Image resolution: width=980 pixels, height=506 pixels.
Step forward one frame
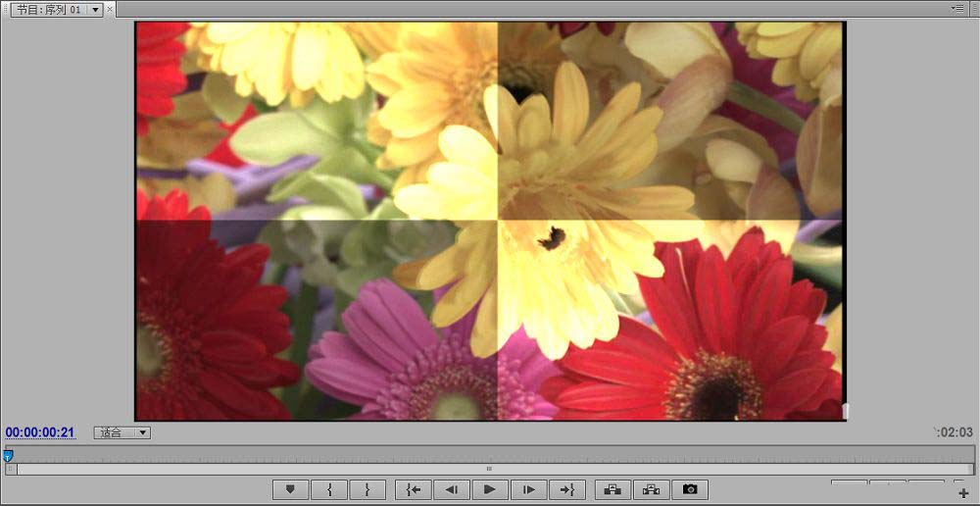tap(528, 489)
